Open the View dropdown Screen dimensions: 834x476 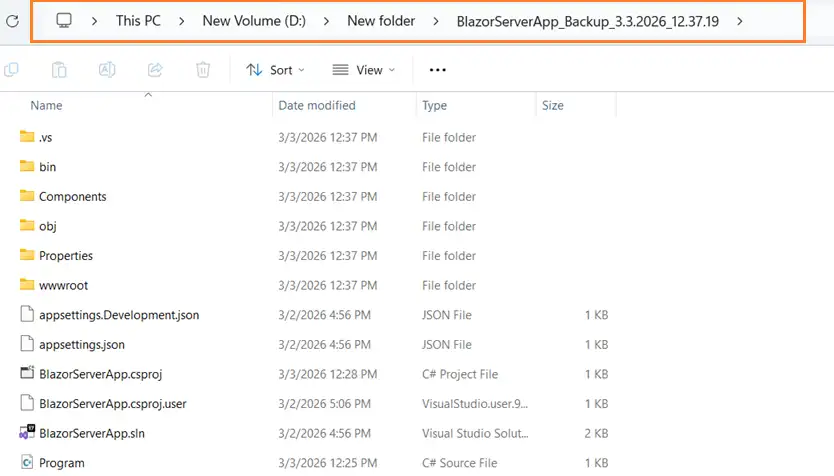pyautogui.click(x=364, y=70)
